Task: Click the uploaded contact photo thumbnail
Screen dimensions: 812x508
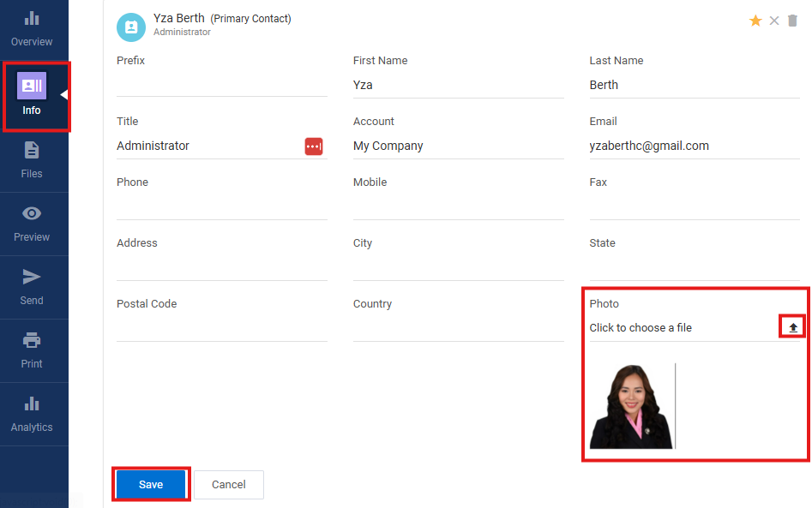Action: point(632,406)
